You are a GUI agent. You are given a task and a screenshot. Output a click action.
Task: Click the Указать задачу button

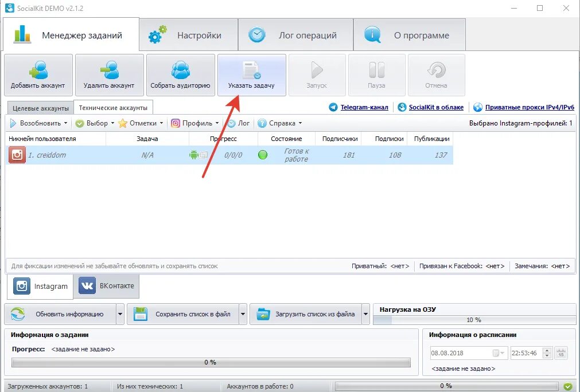tap(251, 75)
